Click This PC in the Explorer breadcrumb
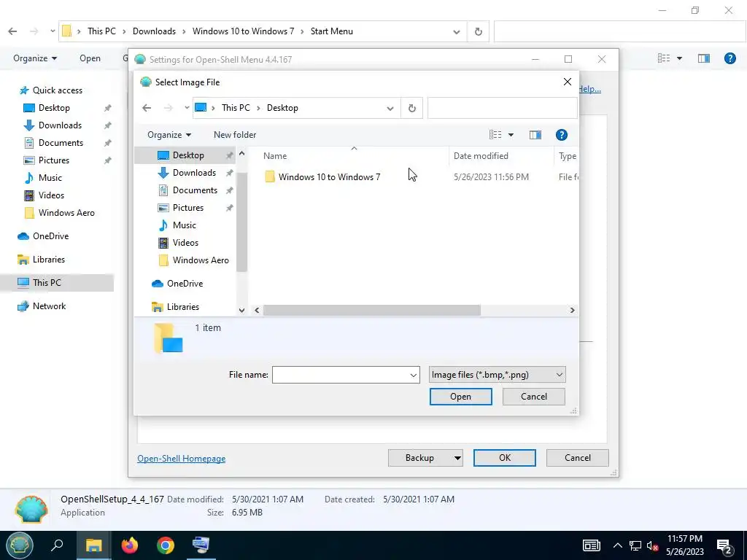This screenshot has height=560, width=747. click(101, 31)
